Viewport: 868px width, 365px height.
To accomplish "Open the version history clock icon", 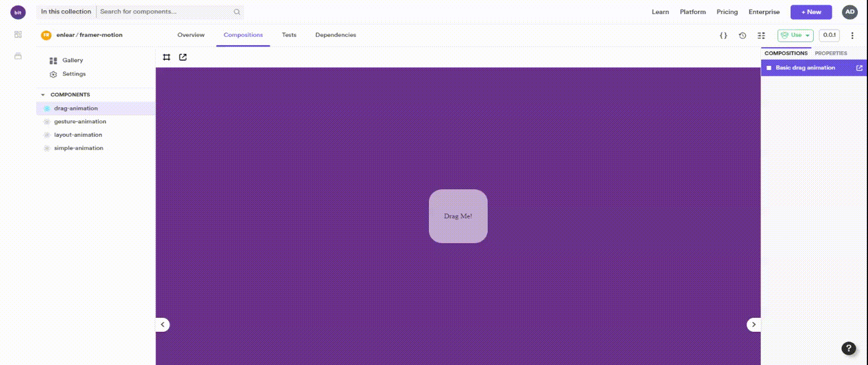I will click(x=742, y=35).
